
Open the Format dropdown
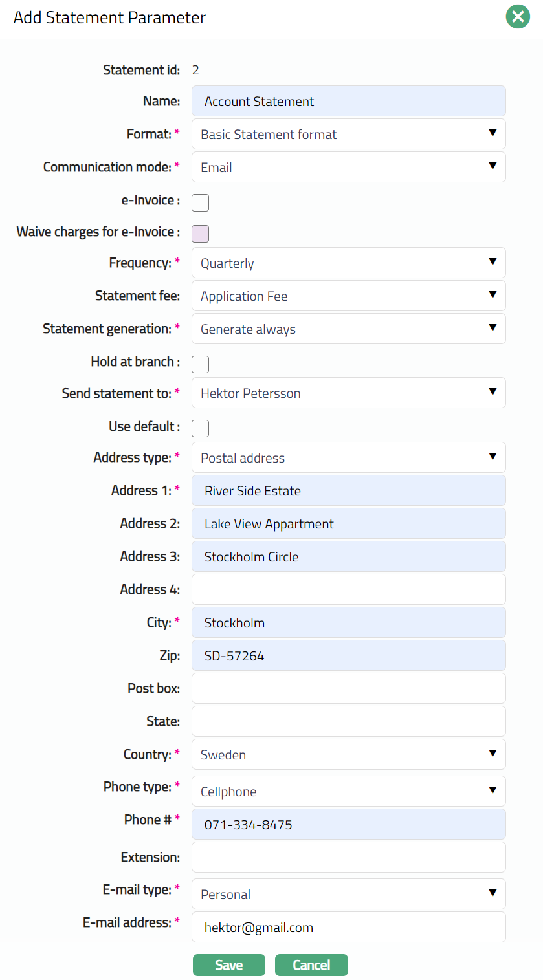[x=348, y=135]
